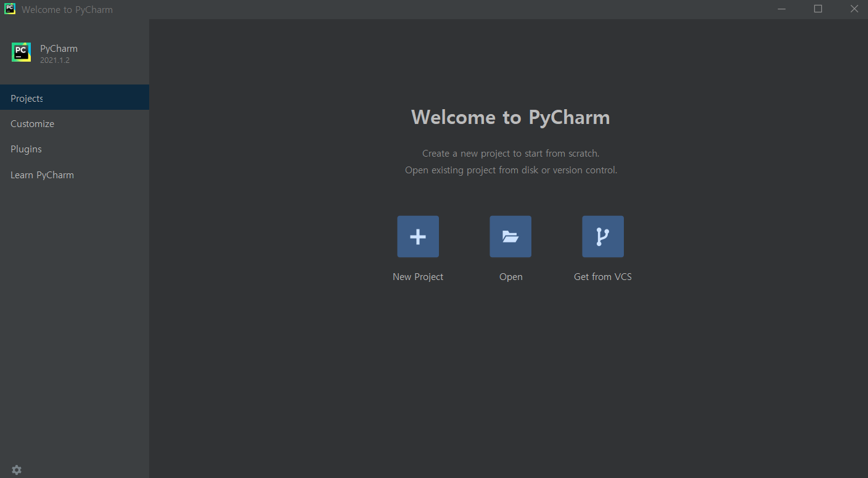
Task: Select the Projects tab
Action: [x=75, y=97]
